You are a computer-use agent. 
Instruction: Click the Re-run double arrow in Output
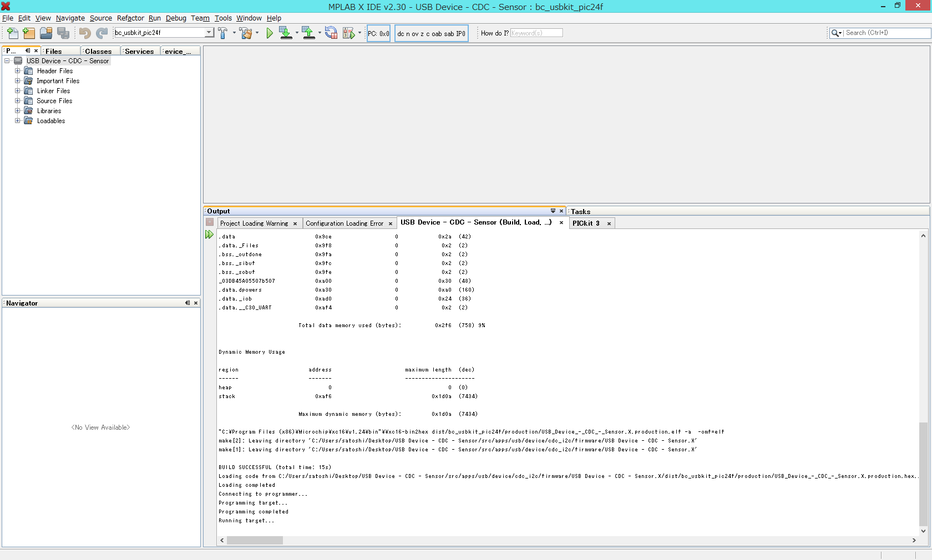click(209, 235)
